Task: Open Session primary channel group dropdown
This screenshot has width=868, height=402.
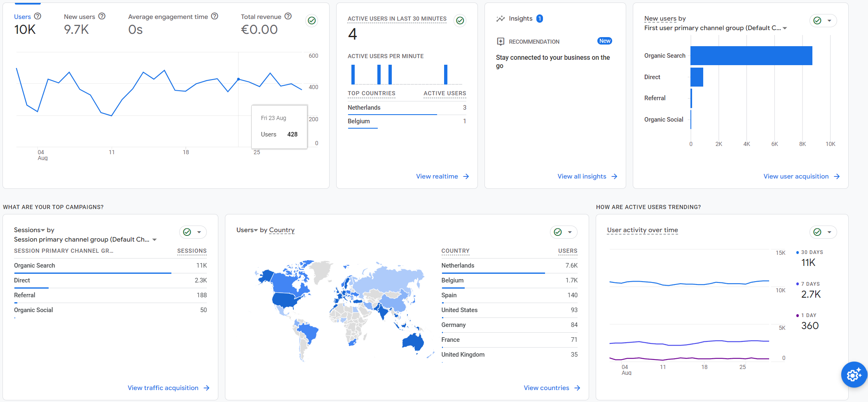Action: 85,240
